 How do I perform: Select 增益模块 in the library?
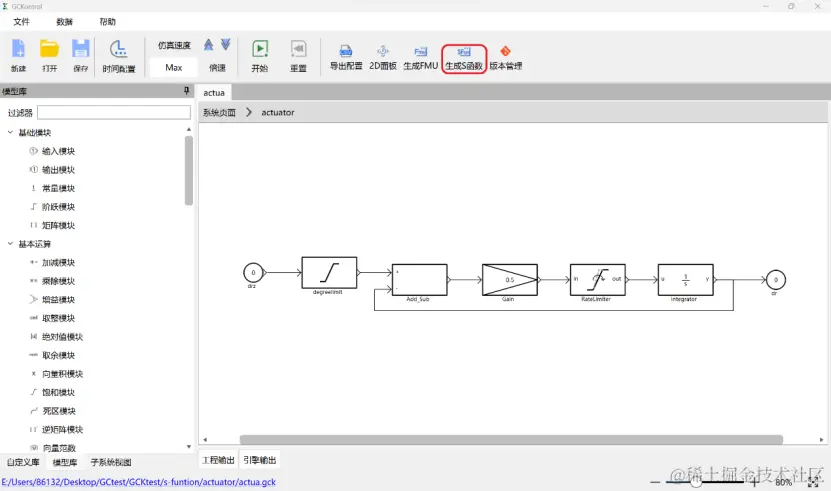[x=58, y=300]
